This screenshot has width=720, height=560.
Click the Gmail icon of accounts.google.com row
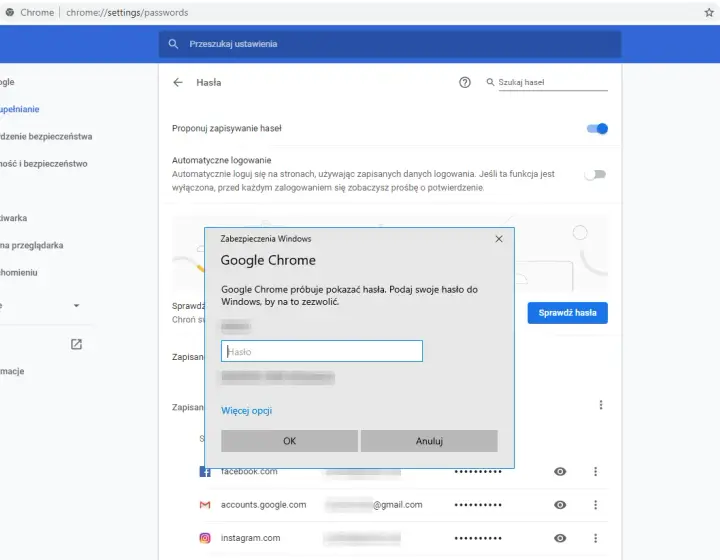tap(205, 505)
